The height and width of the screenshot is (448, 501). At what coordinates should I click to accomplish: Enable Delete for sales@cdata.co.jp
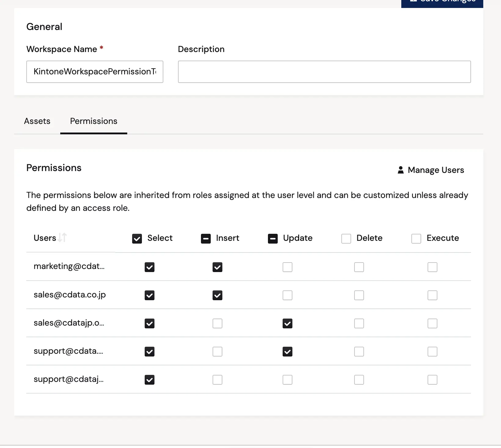pyautogui.click(x=359, y=295)
